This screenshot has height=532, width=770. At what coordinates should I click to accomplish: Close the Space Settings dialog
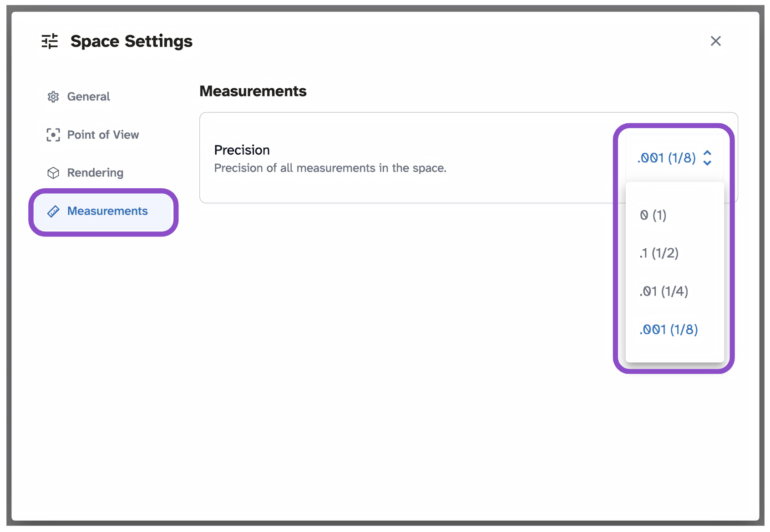715,41
